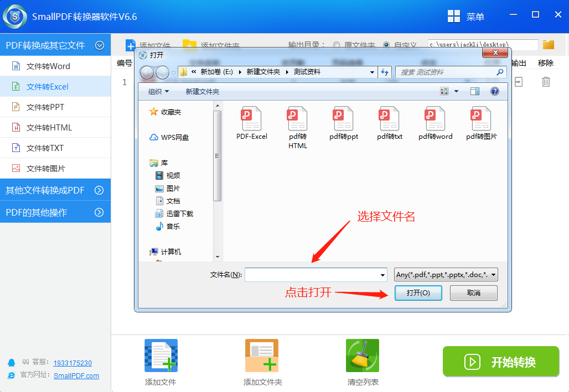
Task: Open the view options dropdown arrow
Action: [x=456, y=91]
